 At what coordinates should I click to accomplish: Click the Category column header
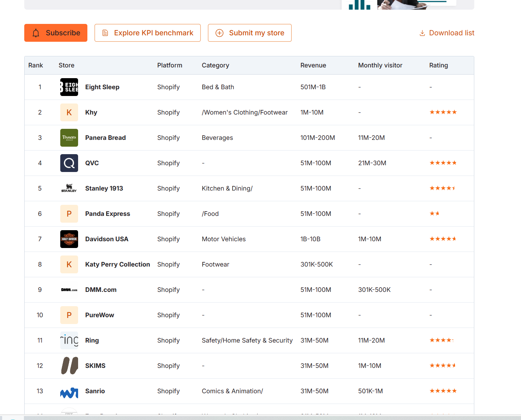pyautogui.click(x=215, y=65)
